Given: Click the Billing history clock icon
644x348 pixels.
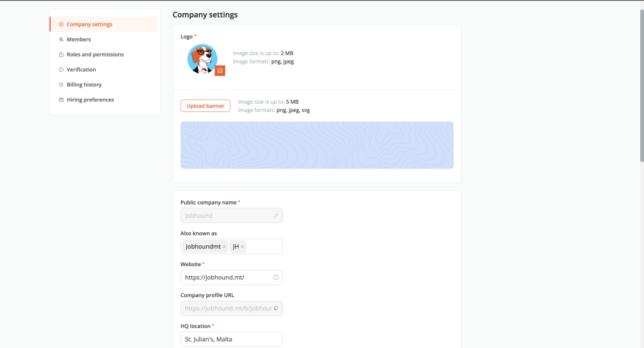Looking at the screenshot, I should tap(61, 84).
